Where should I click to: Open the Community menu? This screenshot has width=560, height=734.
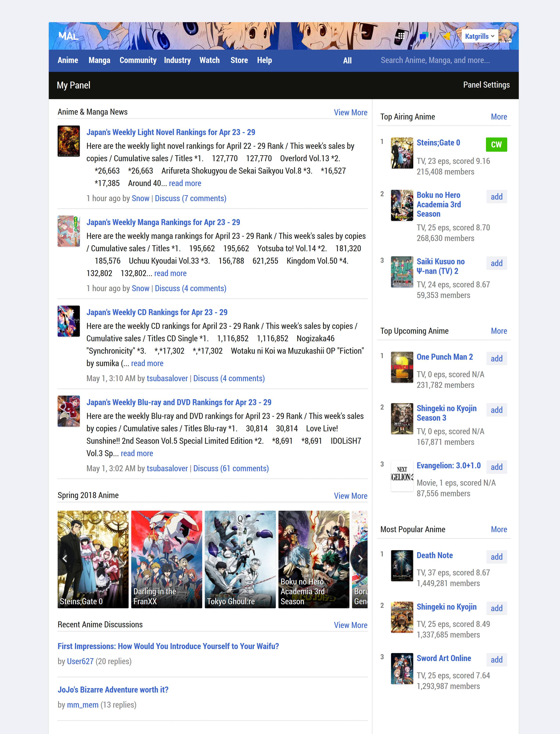138,60
